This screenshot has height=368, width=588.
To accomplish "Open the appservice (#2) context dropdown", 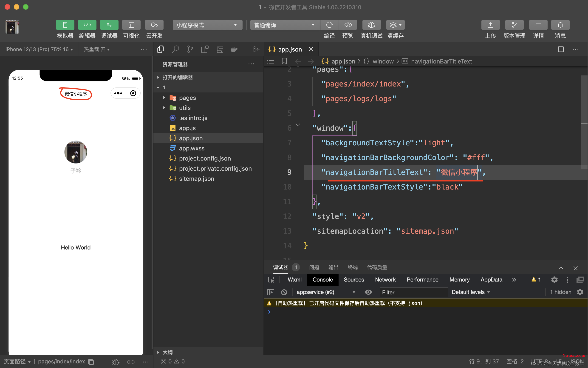I will (x=326, y=292).
